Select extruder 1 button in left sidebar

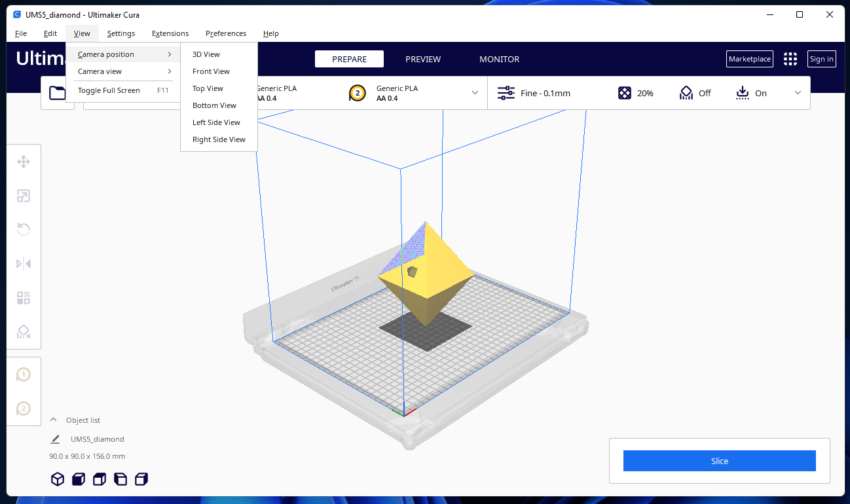pyautogui.click(x=24, y=375)
